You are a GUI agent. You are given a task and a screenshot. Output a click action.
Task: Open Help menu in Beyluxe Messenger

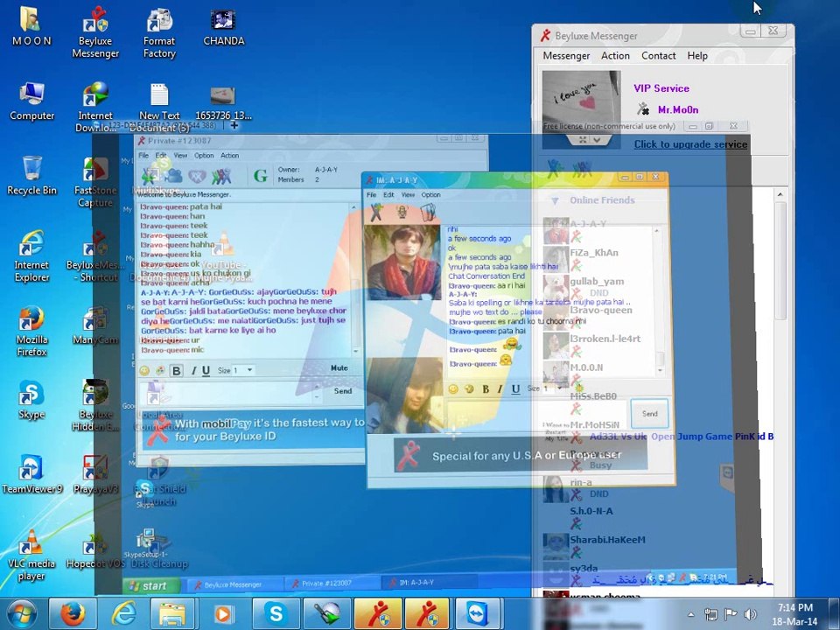coord(697,56)
